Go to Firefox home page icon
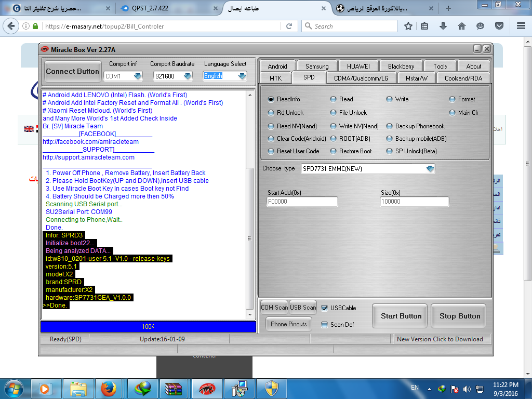 click(x=462, y=26)
